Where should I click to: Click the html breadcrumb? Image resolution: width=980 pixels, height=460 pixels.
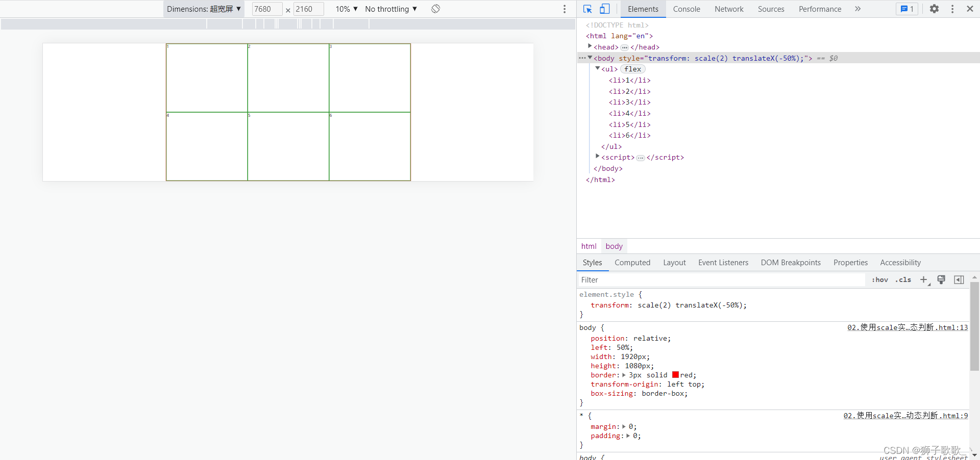click(589, 246)
